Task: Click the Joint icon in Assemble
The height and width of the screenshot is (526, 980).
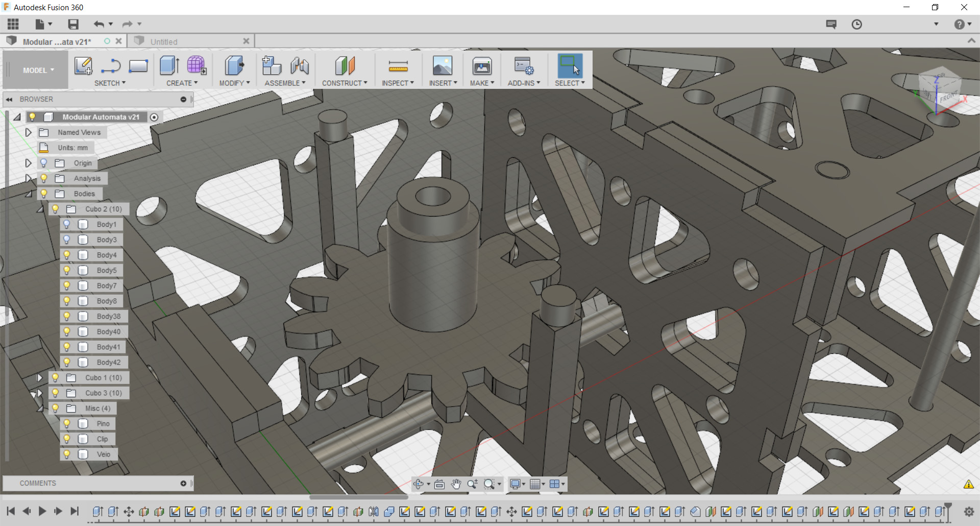Action: [300, 66]
